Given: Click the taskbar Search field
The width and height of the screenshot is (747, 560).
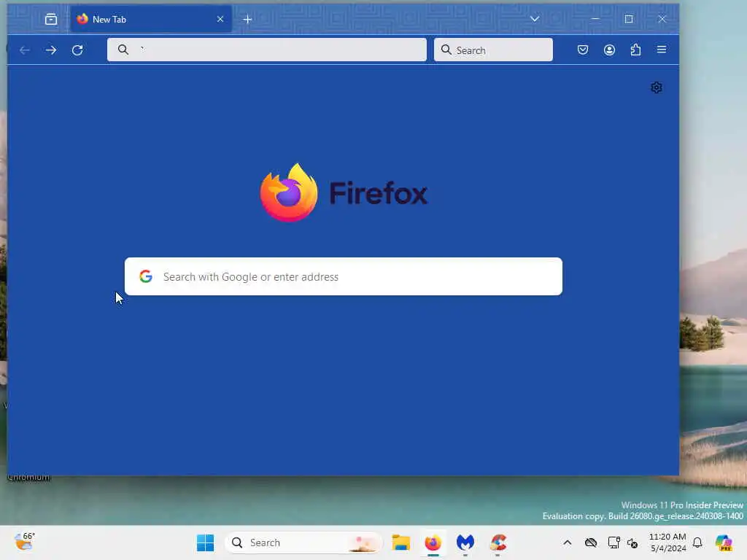Looking at the screenshot, I should 303,542.
